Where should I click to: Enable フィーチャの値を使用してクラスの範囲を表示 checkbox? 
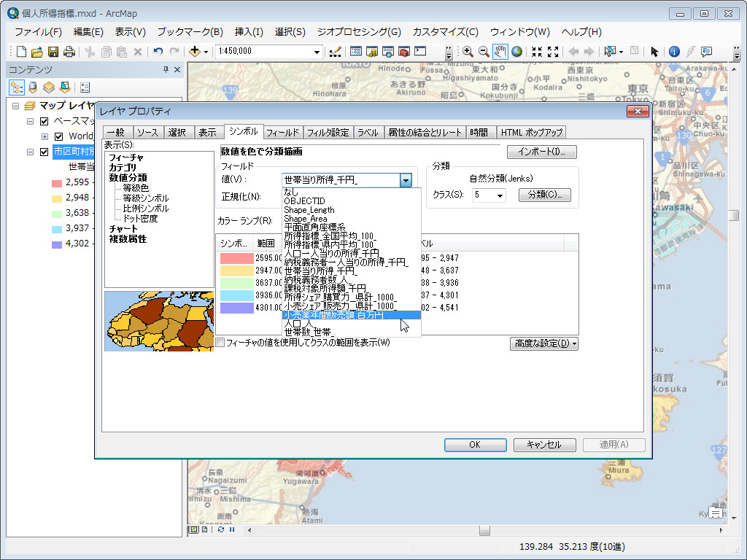pos(220,343)
